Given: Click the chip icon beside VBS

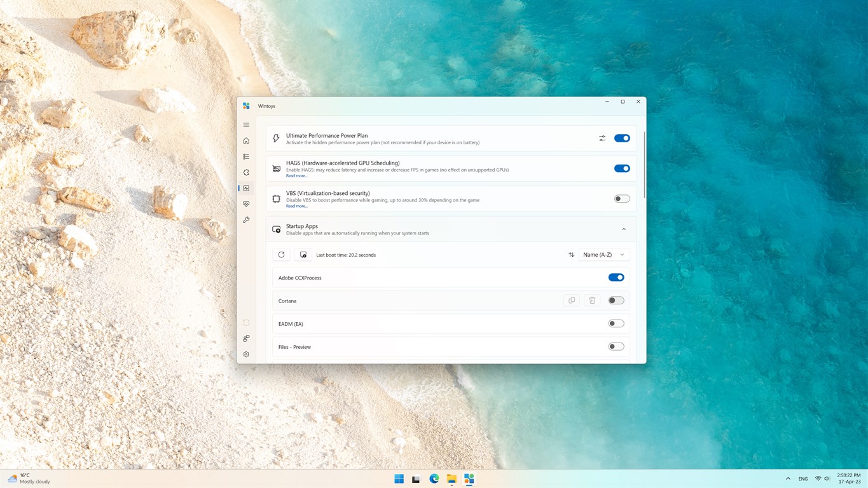Looking at the screenshot, I should [x=276, y=199].
